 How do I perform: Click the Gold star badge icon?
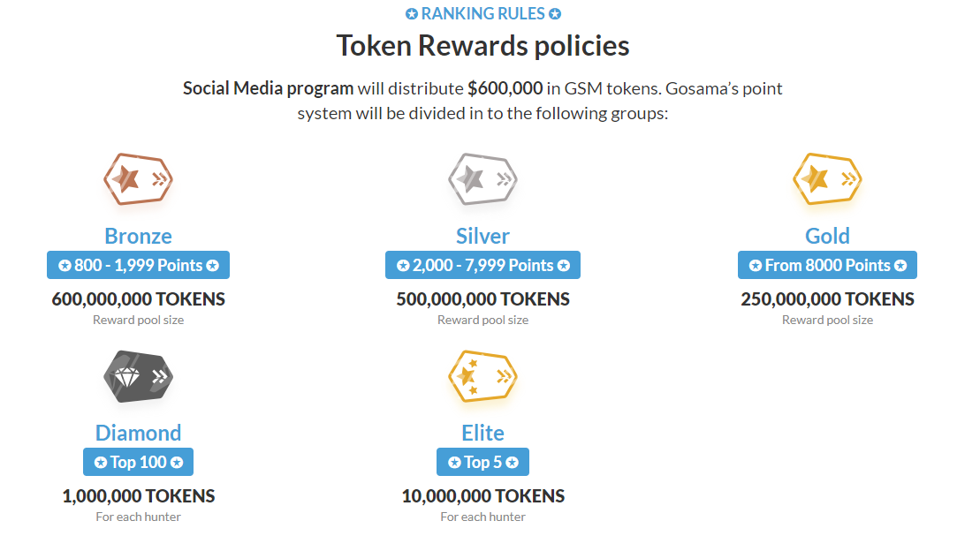click(x=827, y=179)
